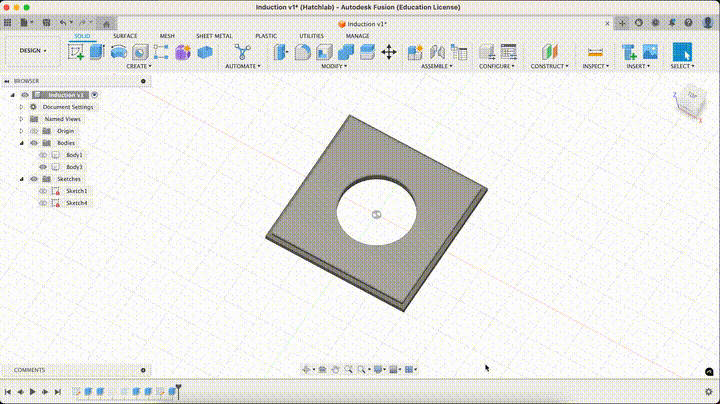Click the Pan hand navigation tool
The image size is (720, 404).
pyautogui.click(x=335, y=369)
